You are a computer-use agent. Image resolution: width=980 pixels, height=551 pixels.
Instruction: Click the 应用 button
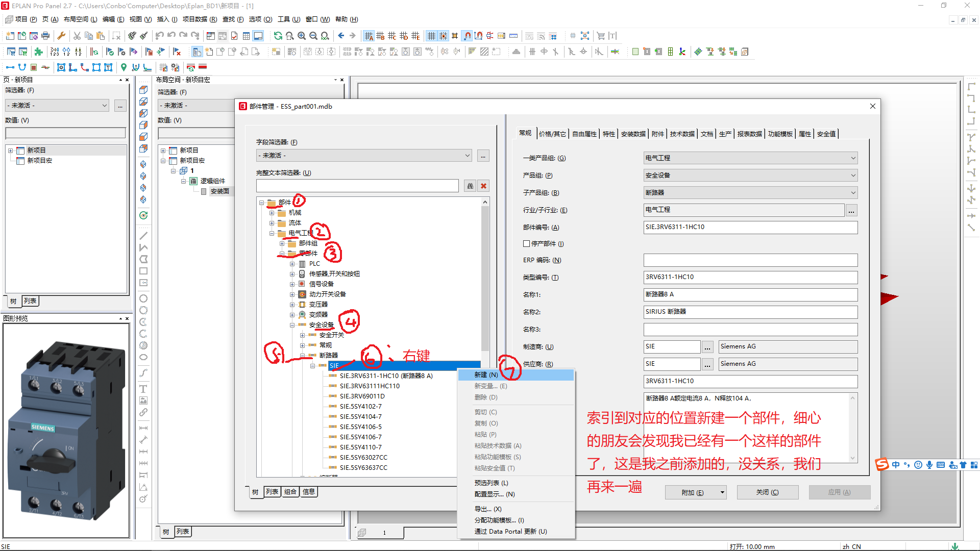pyautogui.click(x=839, y=492)
